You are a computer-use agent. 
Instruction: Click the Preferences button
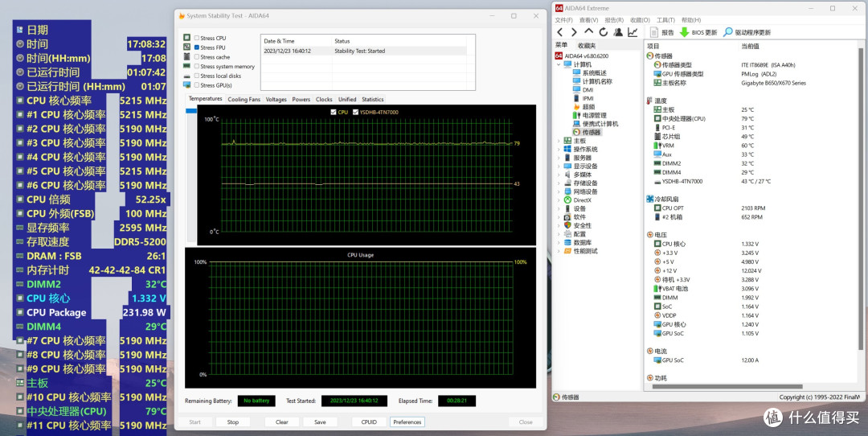pos(407,422)
